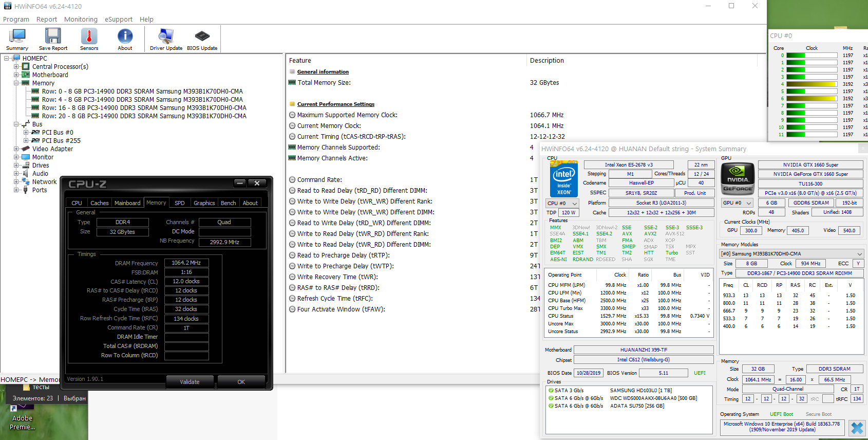Expand the Motherboard tree node
The height and width of the screenshot is (440, 868).
16,75
